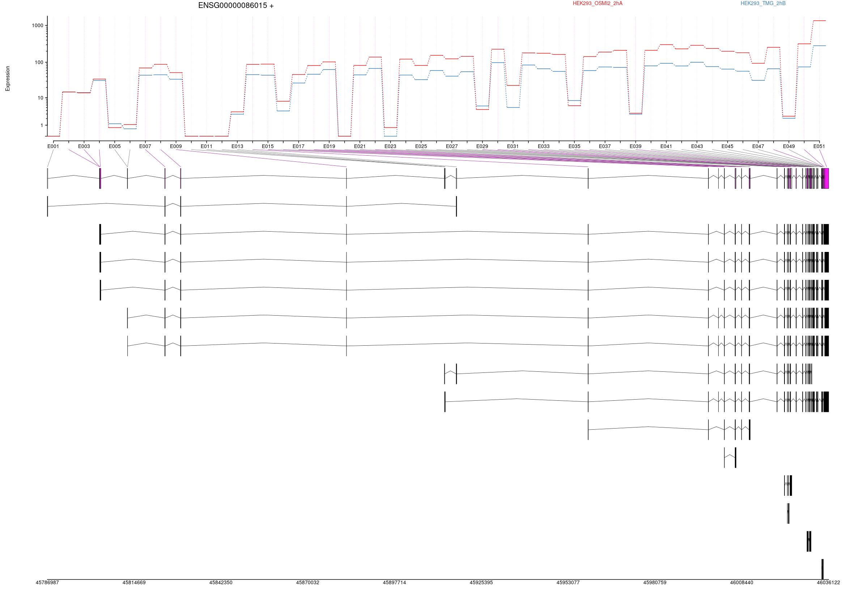Select the HEK293_OSMI2_2hA legend label
868x590 pixels.
[x=597, y=3]
